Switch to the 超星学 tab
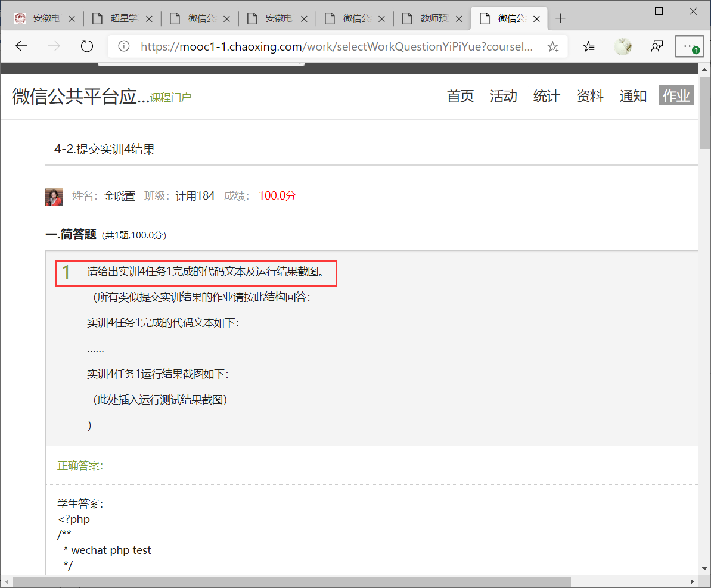The image size is (711, 588). 123,19
